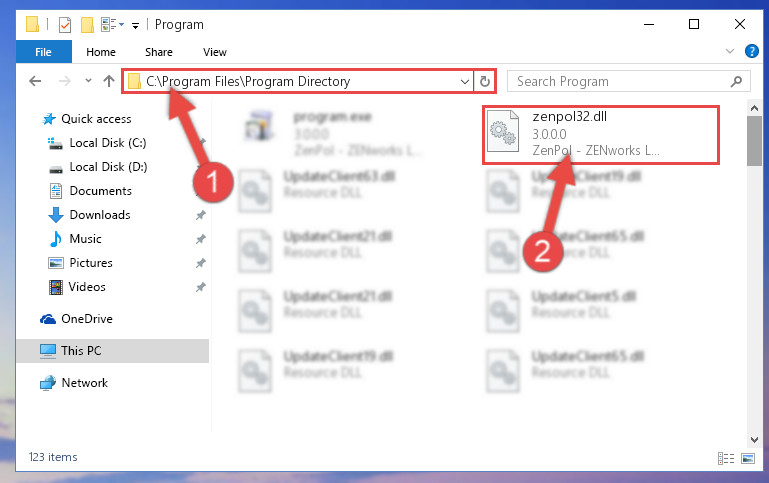Open recent locations dropdown arrow
769x483 pixels.
[x=88, y=80]
